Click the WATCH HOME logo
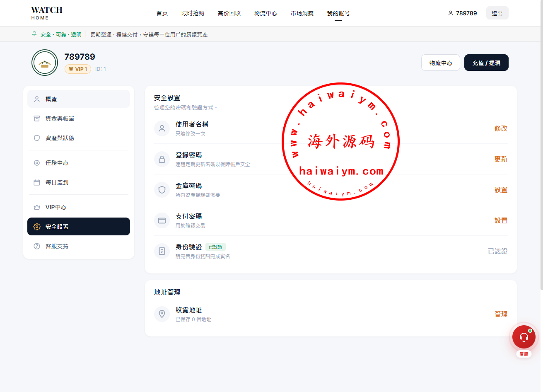Viewport: 543px width, 392px height. click(46, 13)
